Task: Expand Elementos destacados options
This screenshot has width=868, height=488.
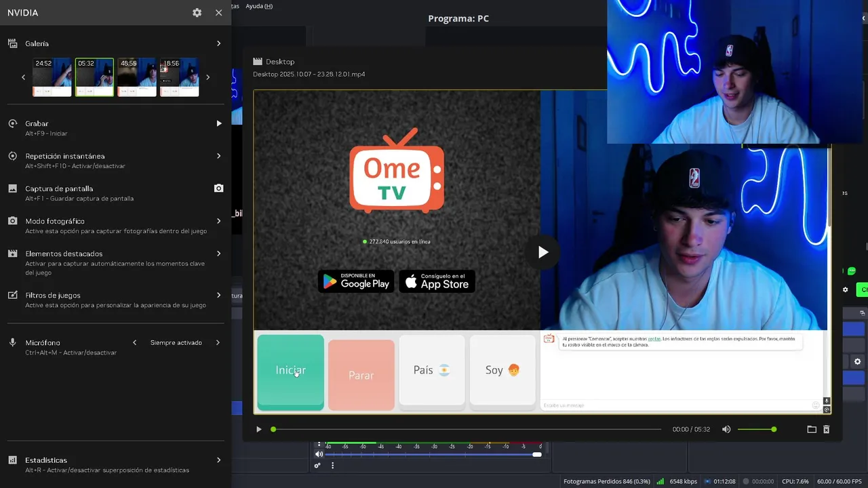Action: (218, 253)
